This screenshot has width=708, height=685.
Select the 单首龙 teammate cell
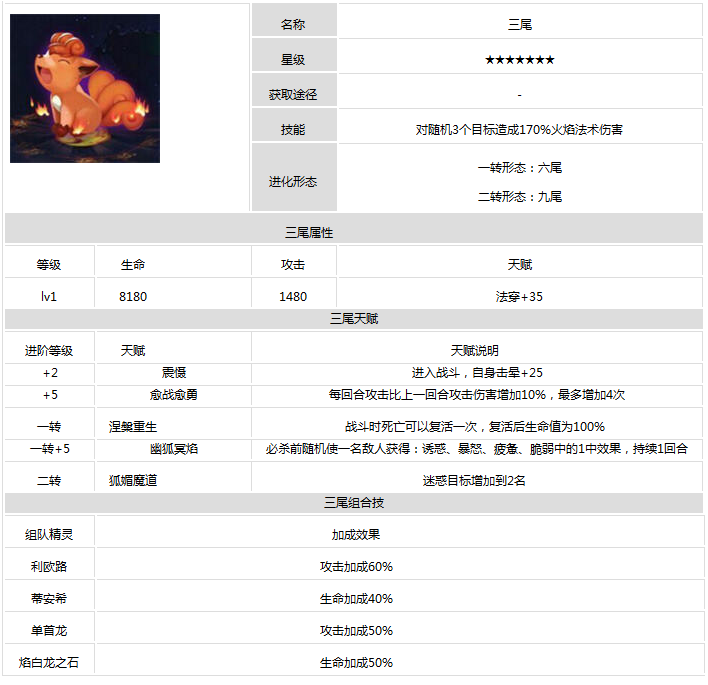point(49,630)
